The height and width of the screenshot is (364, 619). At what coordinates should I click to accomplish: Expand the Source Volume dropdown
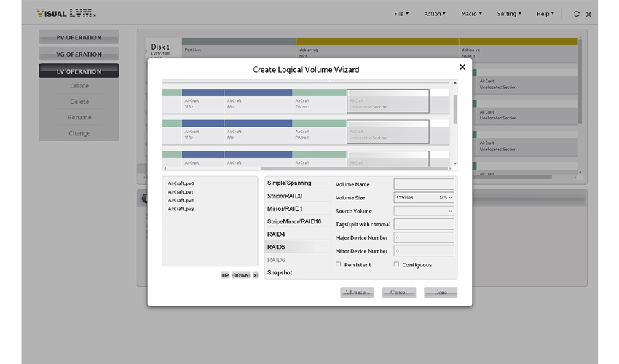coord(424,211)
